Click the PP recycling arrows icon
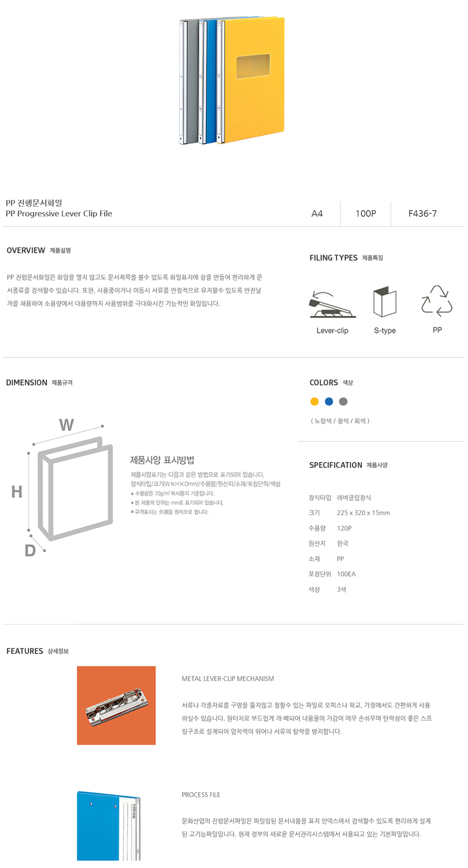The image size is (468, 868). pos(437,301)
